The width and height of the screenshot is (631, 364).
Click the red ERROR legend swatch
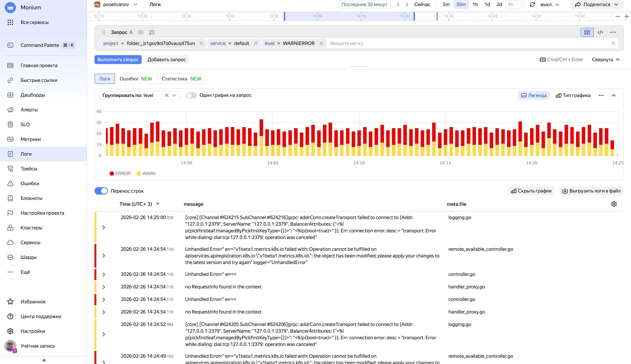tap(112, 173)
